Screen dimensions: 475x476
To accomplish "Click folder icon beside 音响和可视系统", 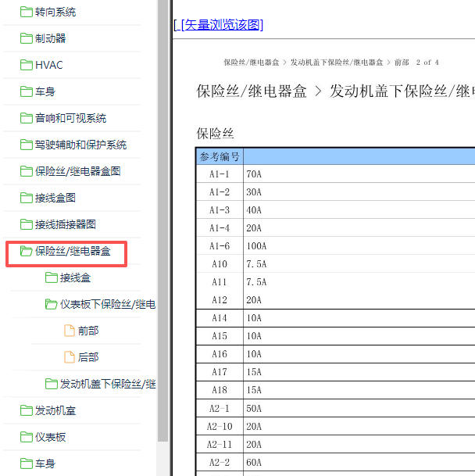I will click(x=26, y=118).
